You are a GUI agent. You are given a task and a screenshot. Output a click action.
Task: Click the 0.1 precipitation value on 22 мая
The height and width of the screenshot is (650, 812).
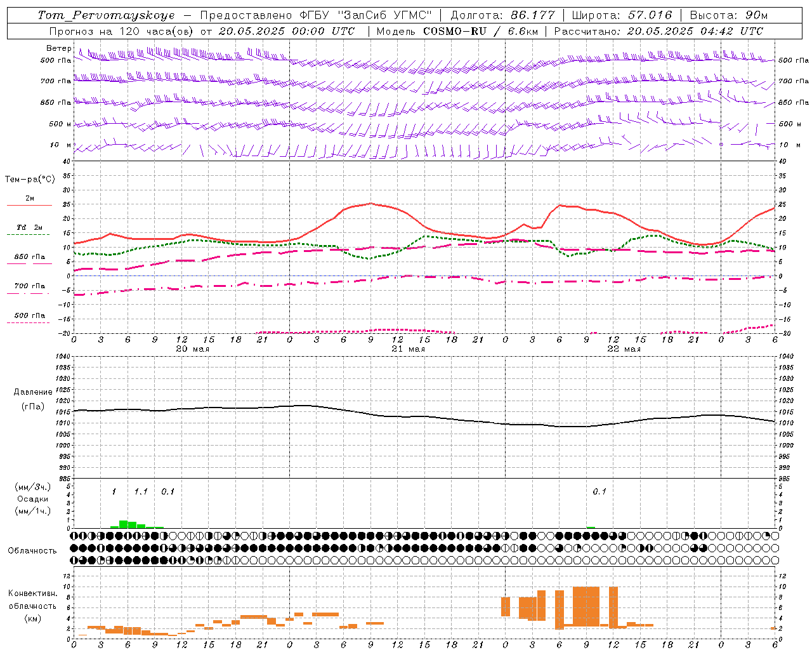[599, 492]
